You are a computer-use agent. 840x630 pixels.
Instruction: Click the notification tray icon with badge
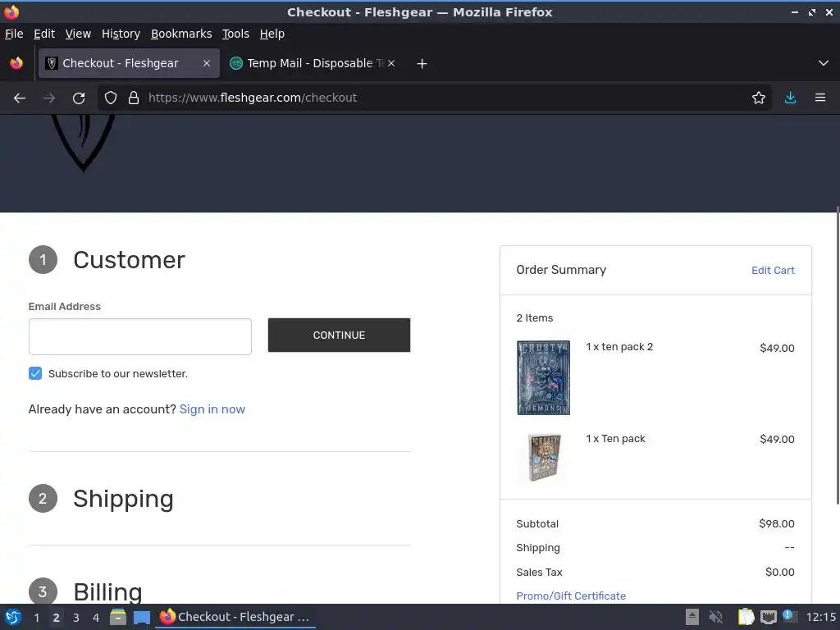coord(788,615)
